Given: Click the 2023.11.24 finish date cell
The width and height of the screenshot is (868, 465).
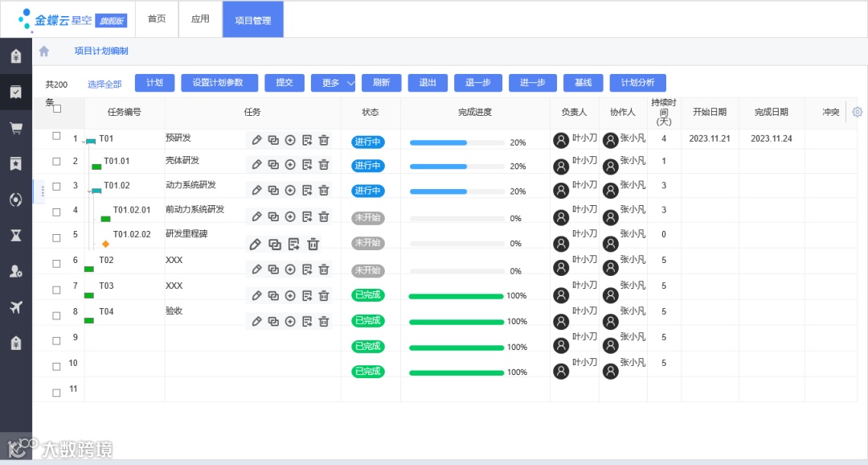Looking at the screenshot, I should (x=771, y=138).
